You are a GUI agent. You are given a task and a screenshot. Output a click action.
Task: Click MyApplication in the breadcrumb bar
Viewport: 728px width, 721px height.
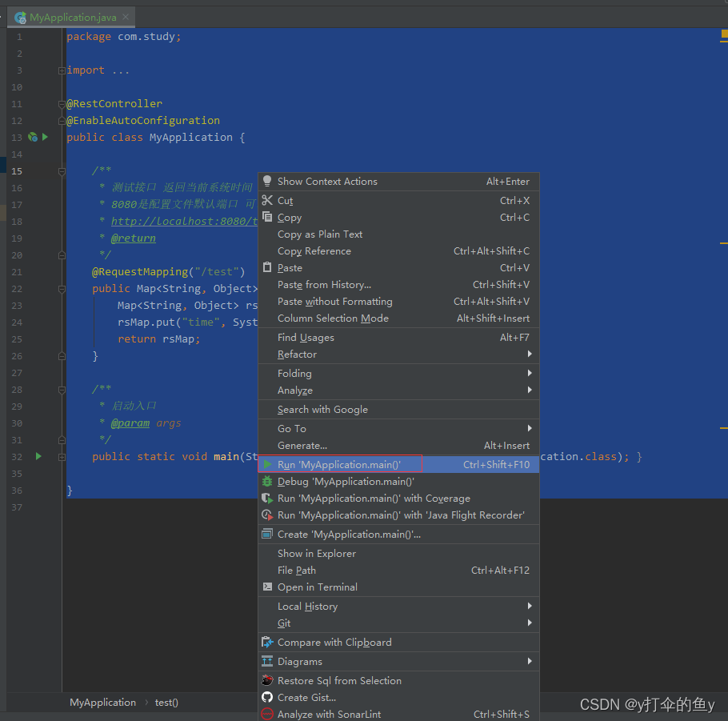tap(102, 702)
